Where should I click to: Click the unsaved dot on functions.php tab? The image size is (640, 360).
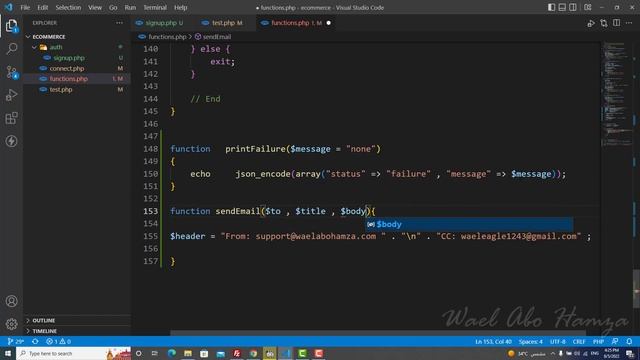(329, 23)
